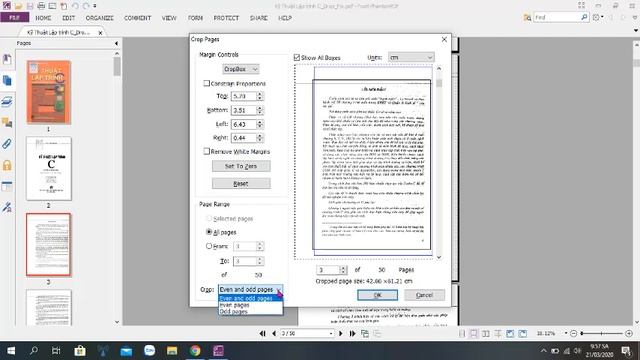
Task: Open the Security lock icon in sidebar
Action: tap(7, 165)
